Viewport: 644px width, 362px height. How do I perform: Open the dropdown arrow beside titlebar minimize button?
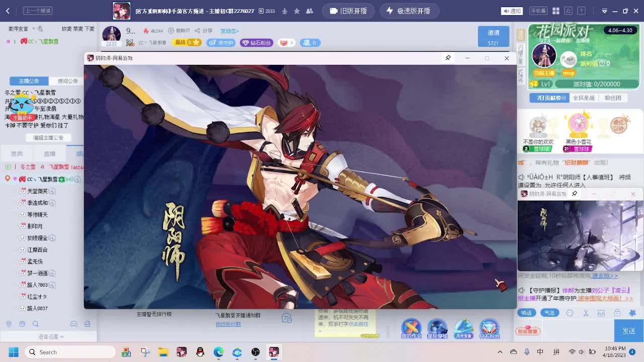tap(603, 11)
